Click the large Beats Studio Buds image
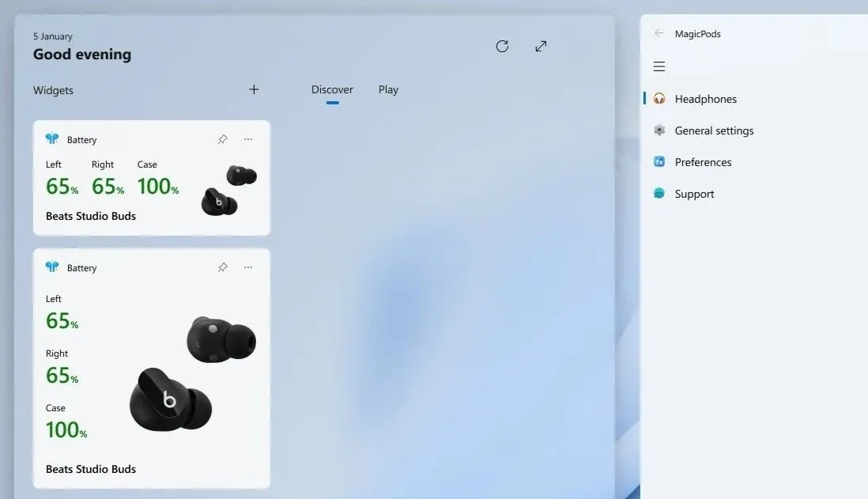The image size is (868, 499). 193,374
